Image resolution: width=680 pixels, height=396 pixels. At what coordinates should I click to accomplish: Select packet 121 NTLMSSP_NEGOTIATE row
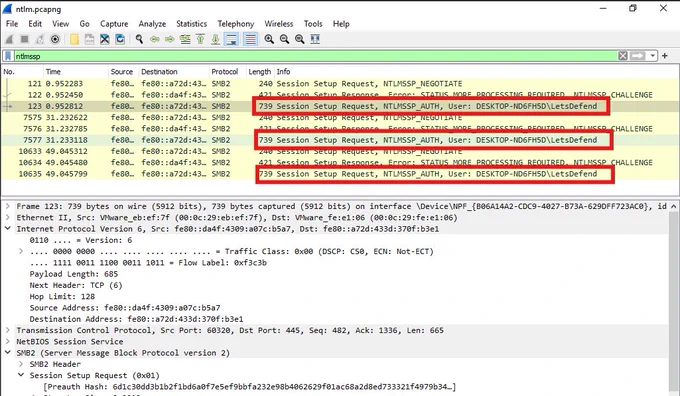[x=340, y=84]
